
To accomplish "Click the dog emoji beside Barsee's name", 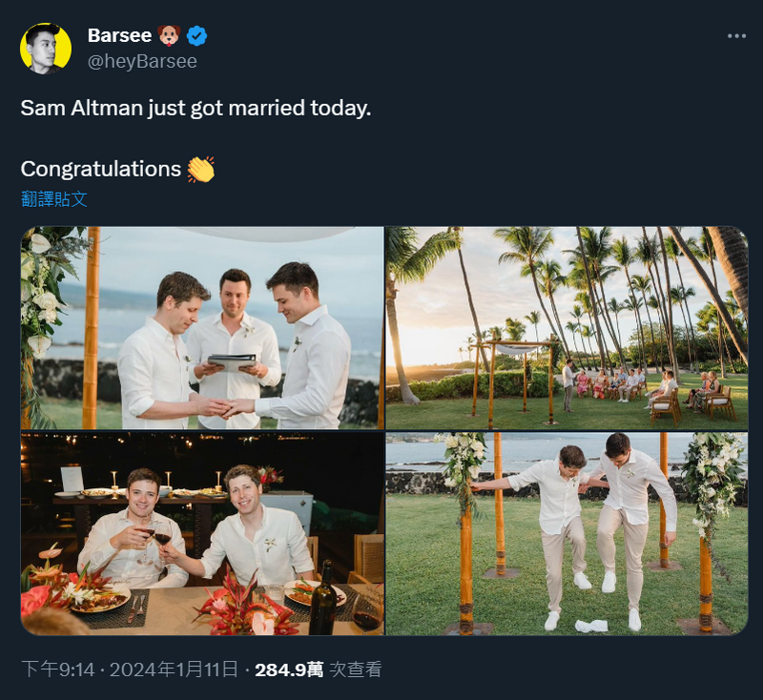I will (x=170, y=36).
